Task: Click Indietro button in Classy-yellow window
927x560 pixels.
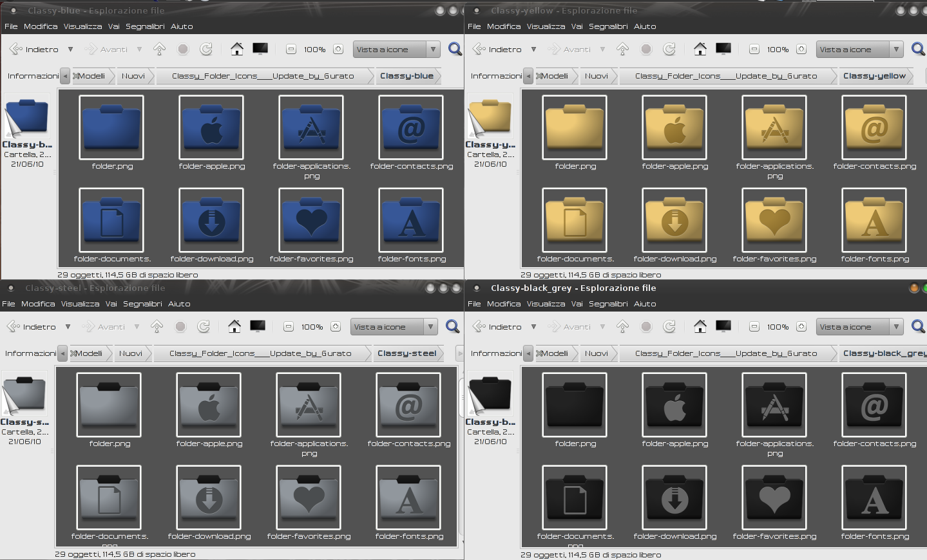Action: (498, 50)
